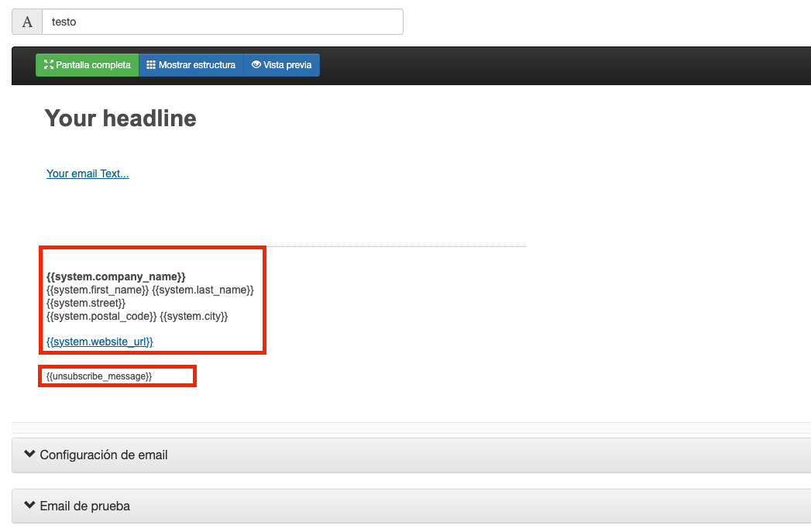The height and width of the screenshot is (532, 811).
Task: Select the {{system.street}} placeholder line
Action: tap(86, 303)
